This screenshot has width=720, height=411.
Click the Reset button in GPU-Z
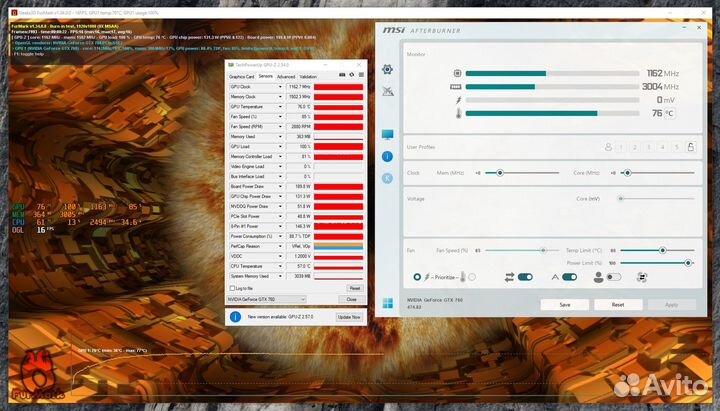pos(354,288)
